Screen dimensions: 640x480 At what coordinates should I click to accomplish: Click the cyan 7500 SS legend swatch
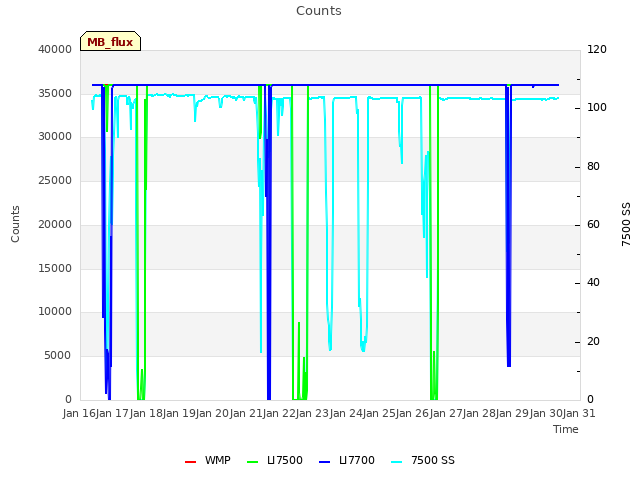point(396,462)
